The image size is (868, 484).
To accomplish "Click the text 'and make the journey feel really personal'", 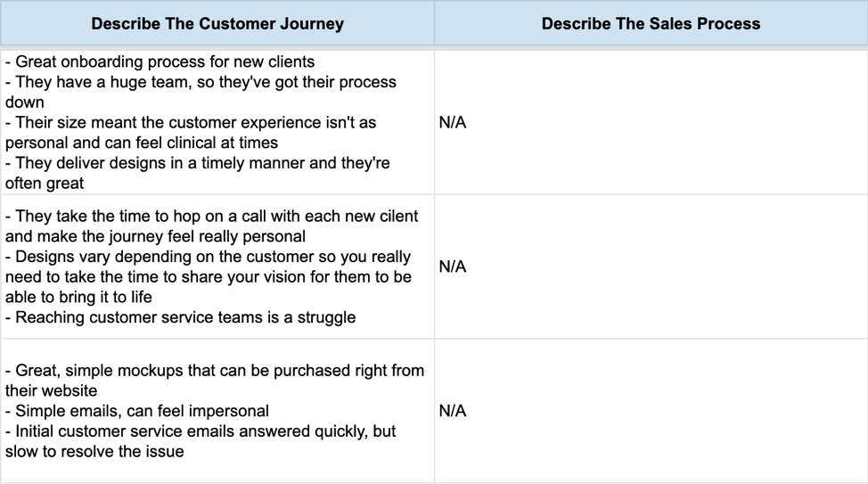I will tap(156, 236).
